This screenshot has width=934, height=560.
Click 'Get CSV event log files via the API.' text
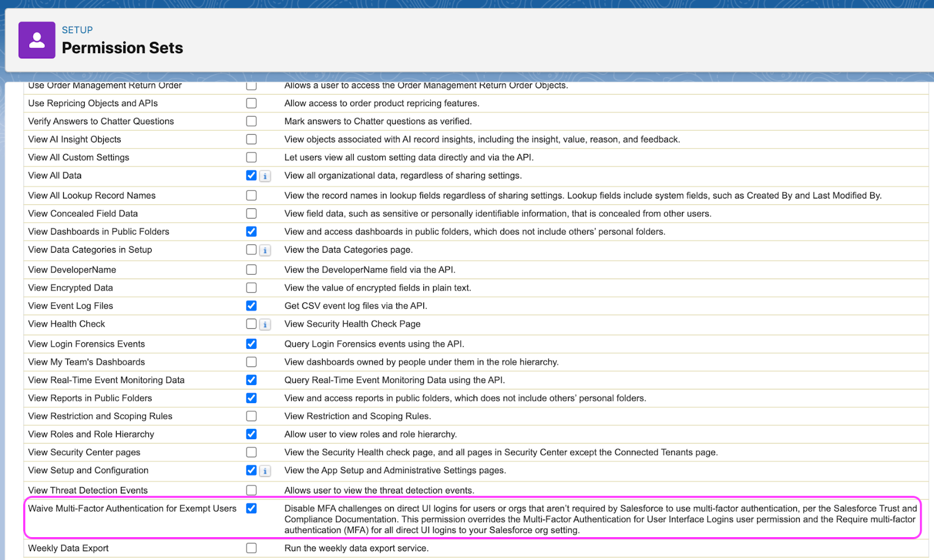(x=356, y=306)
